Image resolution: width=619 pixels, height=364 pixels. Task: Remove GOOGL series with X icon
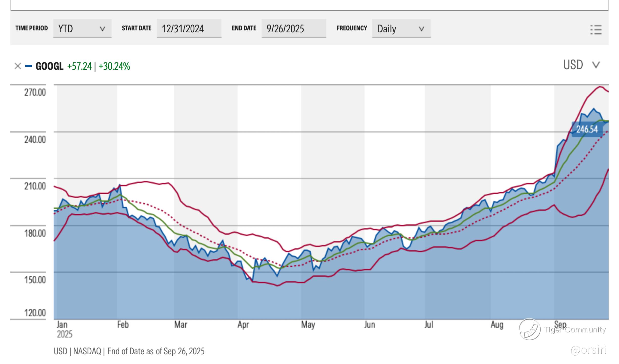18,66
